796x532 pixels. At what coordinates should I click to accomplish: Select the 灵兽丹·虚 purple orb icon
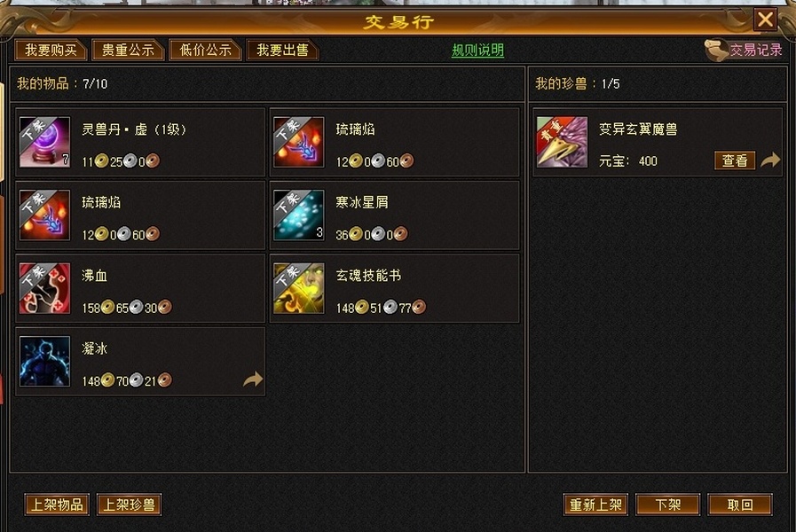tap(44, 142)
